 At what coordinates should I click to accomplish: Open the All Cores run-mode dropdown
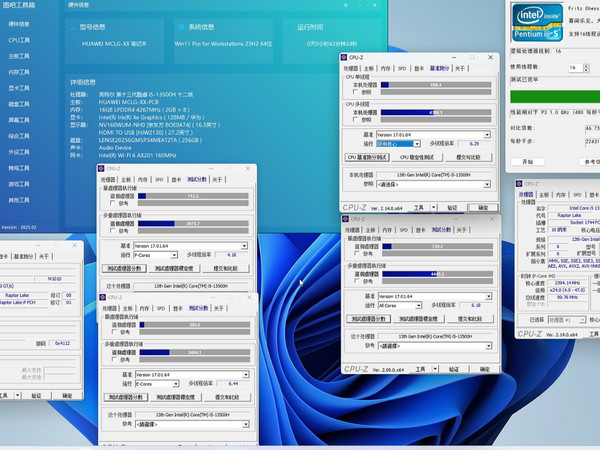400,305
